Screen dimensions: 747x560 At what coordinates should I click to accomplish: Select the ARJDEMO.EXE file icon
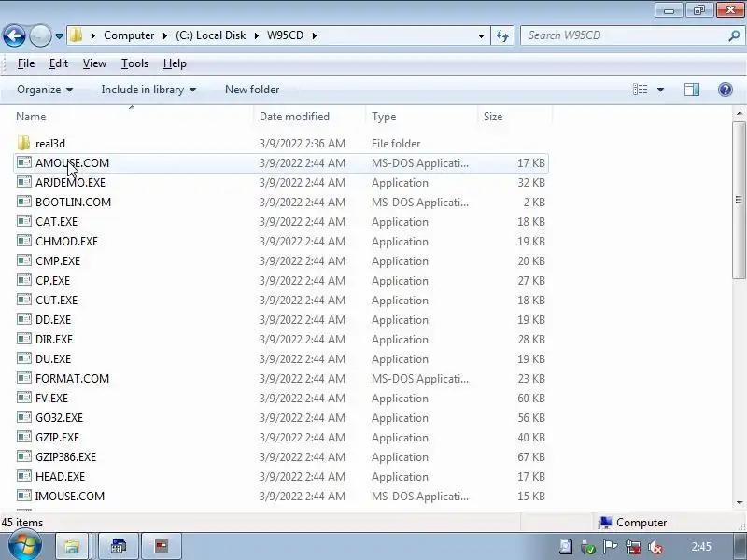(24, 182)
